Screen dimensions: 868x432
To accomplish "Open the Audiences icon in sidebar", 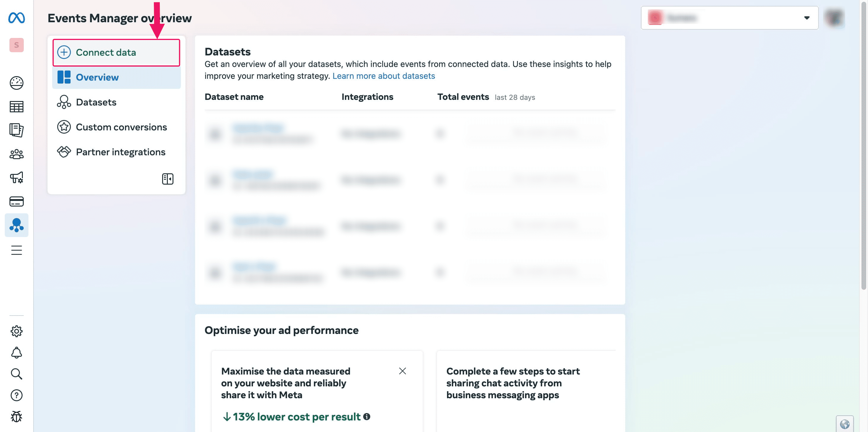I will point(17,154).
